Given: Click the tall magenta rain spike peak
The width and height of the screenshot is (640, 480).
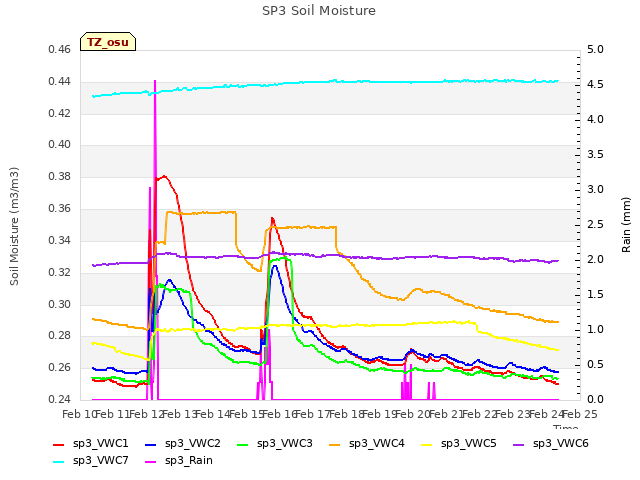Looking at the screenshot, I should point(155,82).
